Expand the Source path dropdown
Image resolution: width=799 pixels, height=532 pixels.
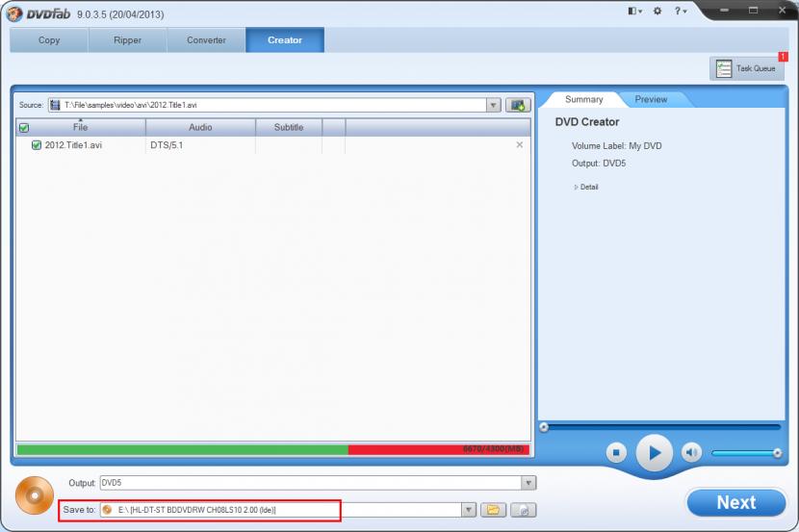493,106
